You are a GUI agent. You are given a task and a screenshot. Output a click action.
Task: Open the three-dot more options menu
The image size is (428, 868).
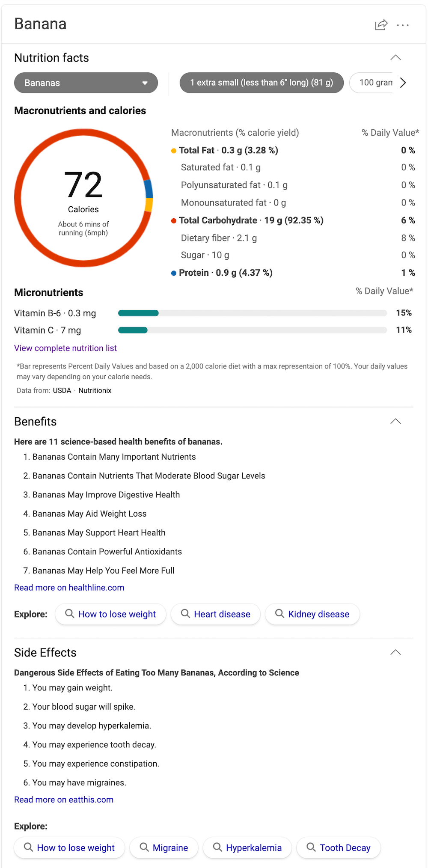coord(403,25)
